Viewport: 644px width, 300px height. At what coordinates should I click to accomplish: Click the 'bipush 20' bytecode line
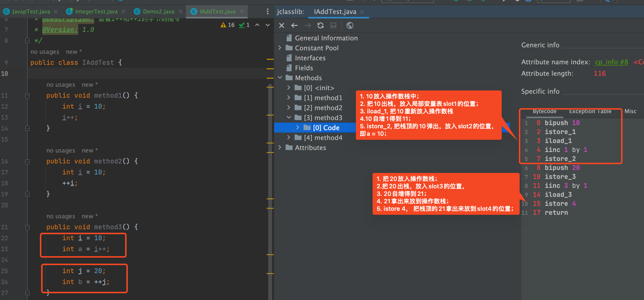562,168
